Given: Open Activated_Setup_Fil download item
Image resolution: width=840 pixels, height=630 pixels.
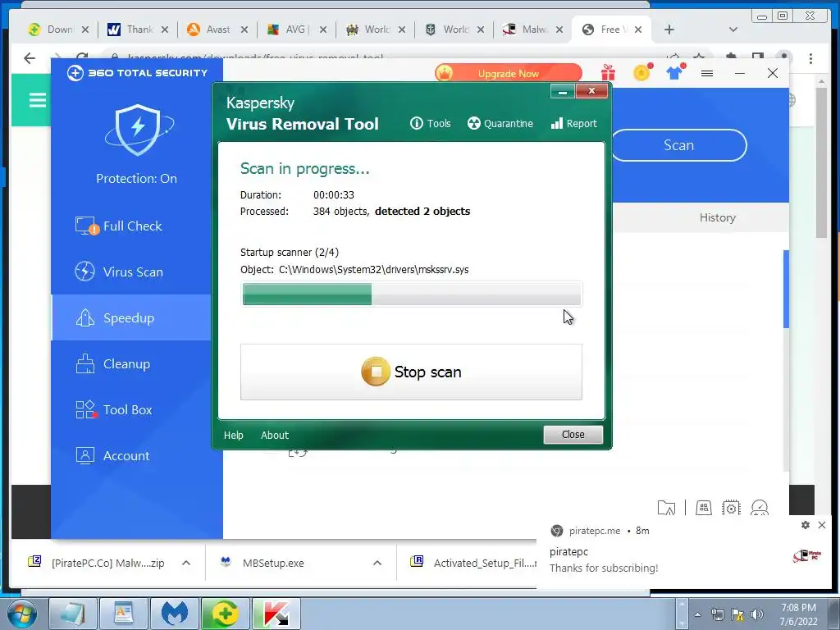Looking at the screenshot, I should coord(475,563).
